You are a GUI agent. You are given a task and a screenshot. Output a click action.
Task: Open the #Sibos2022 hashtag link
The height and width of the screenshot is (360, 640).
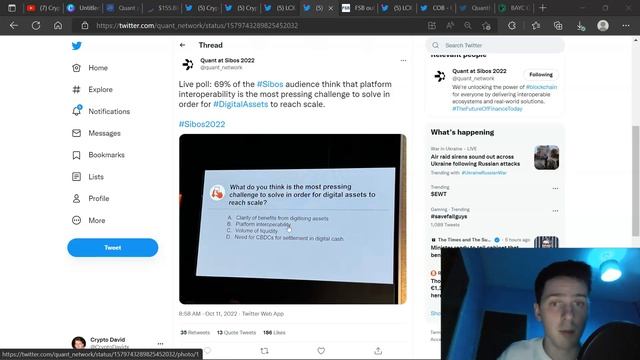tap(202, 124)
